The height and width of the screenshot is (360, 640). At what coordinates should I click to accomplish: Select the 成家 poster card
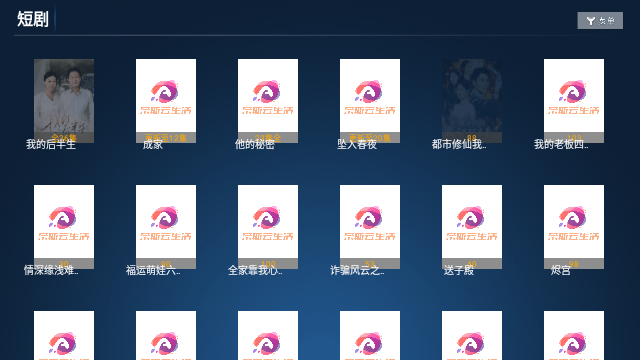(x=166, y=101)
